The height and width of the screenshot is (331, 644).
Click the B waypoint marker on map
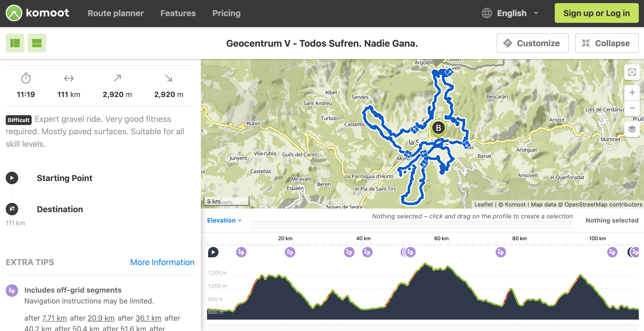click(439, 128)
